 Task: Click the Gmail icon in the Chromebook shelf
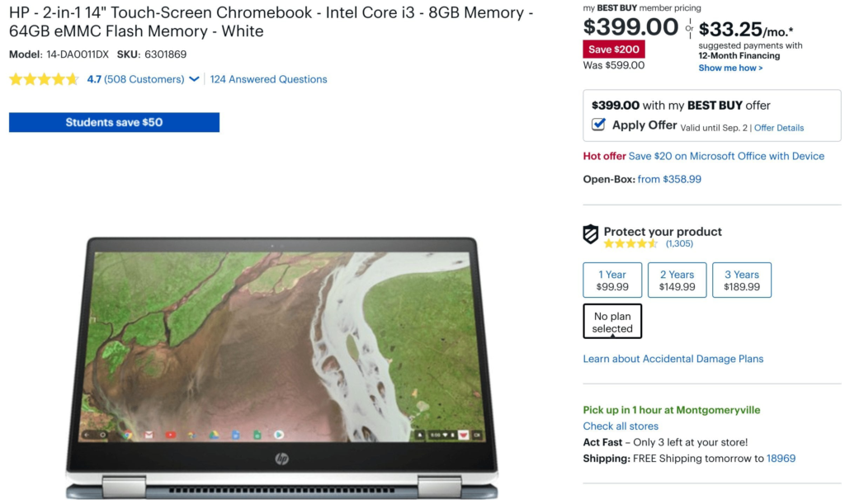coord(149,435)
